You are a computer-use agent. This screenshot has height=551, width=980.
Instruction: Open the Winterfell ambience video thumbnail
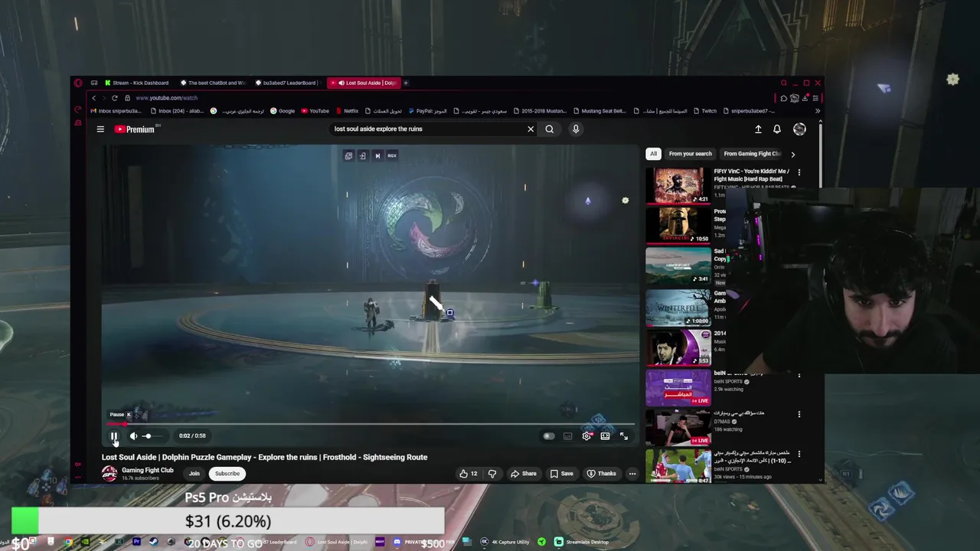[678, 307]
